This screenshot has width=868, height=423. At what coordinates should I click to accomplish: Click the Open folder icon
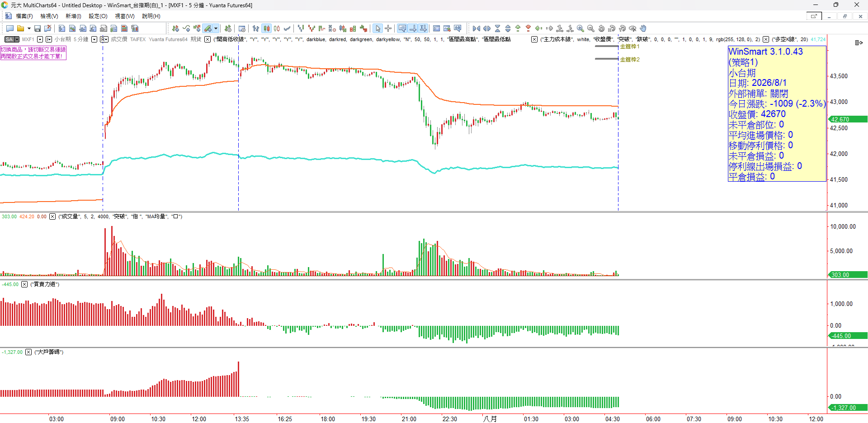pos(20,28)
